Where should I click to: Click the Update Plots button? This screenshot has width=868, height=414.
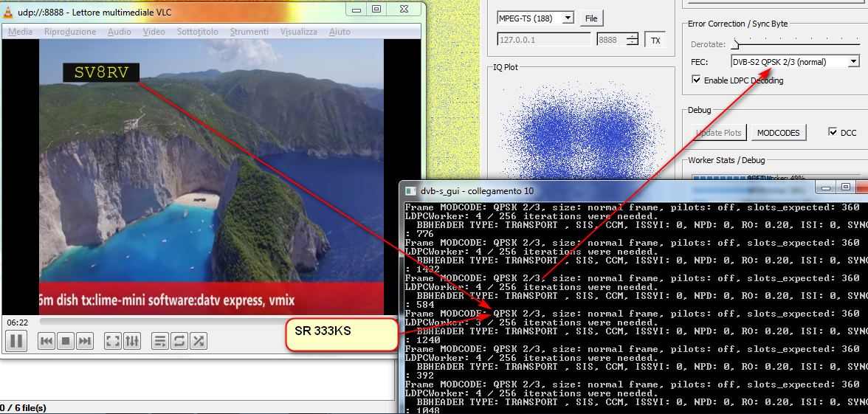pyautogui.click(x=719, y=133)
